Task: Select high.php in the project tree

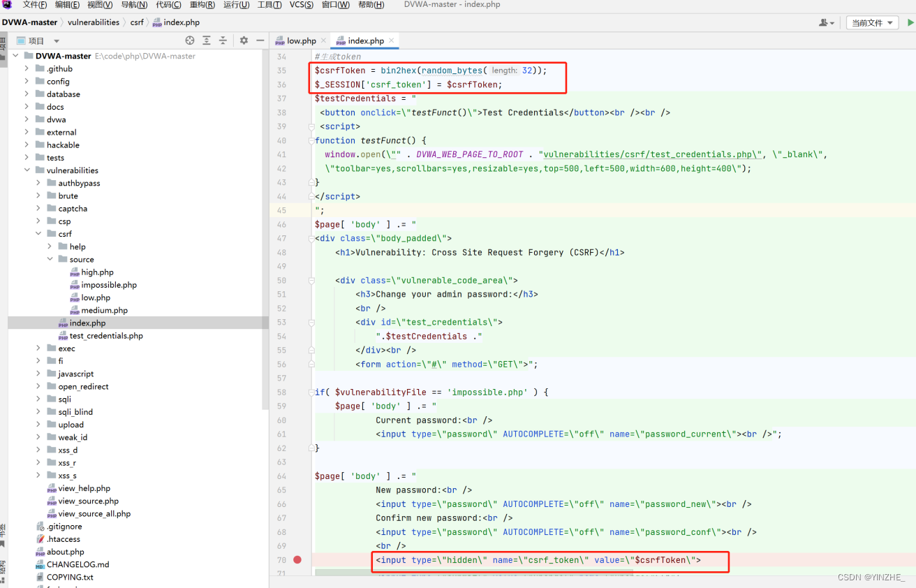Action: click(x=97, y=272)
